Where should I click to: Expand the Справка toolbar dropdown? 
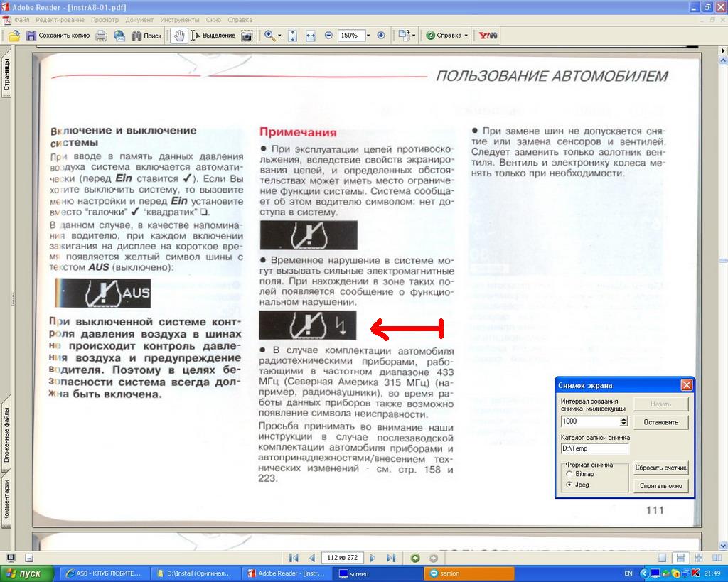click(x=466, y=36)
